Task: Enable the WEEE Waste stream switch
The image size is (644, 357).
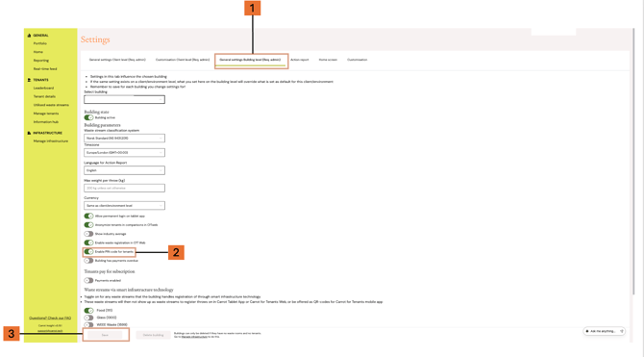Action: 88,325
